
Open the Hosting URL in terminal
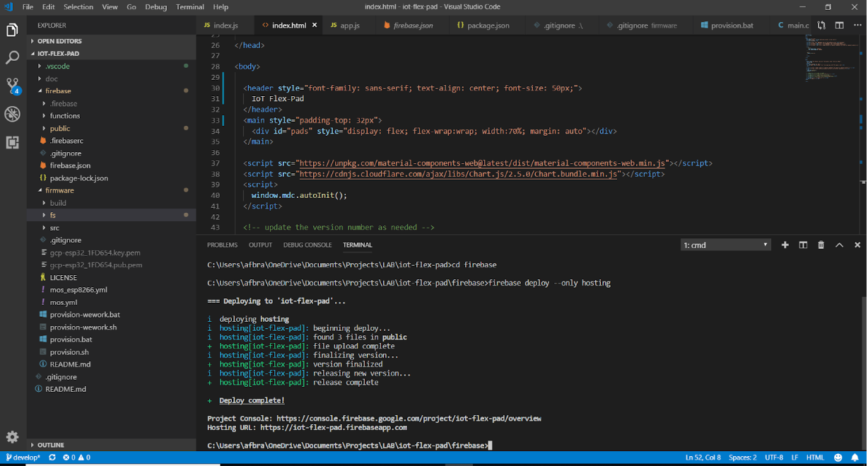click(334, 428)
